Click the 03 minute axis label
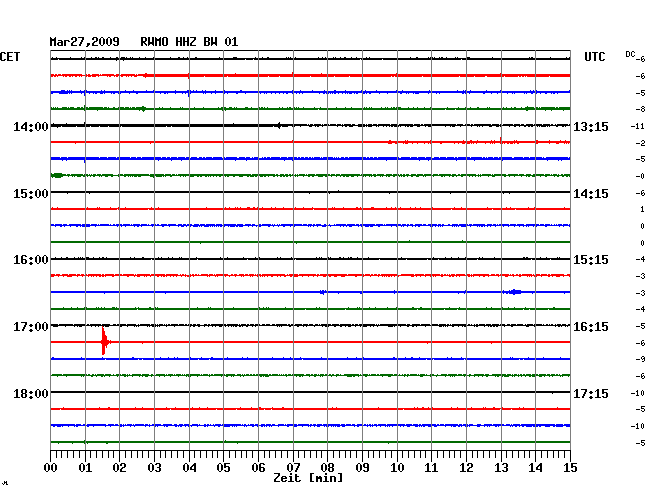The height and width of the screenshot is (494, 650). (x=154, y=468)
